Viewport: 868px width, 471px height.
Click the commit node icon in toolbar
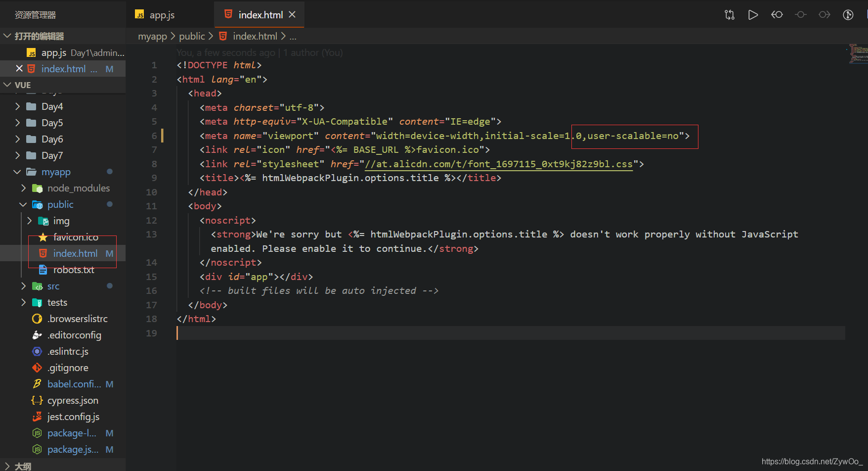click(801, 15)
